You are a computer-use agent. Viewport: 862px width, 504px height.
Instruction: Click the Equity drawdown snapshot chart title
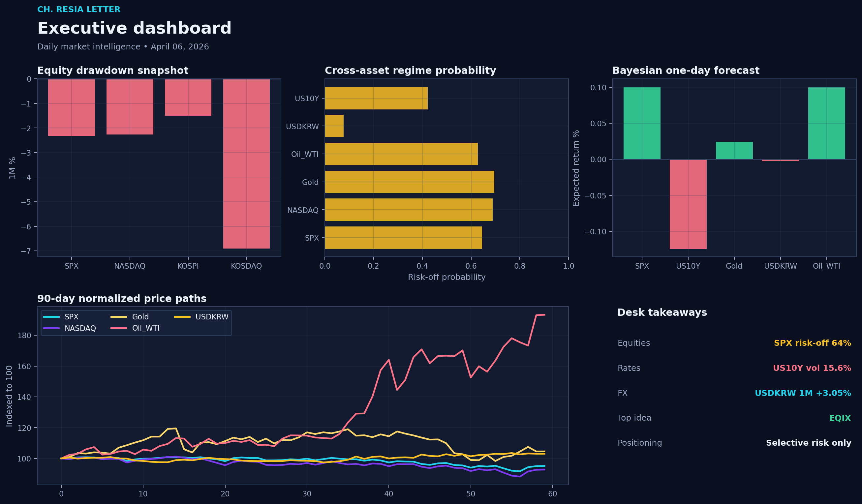click(x=112, y=71)
